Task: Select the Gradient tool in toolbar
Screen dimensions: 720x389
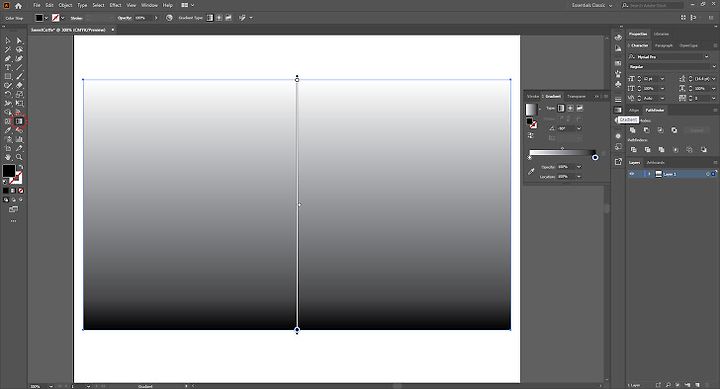Action: [x=19, y=121]
